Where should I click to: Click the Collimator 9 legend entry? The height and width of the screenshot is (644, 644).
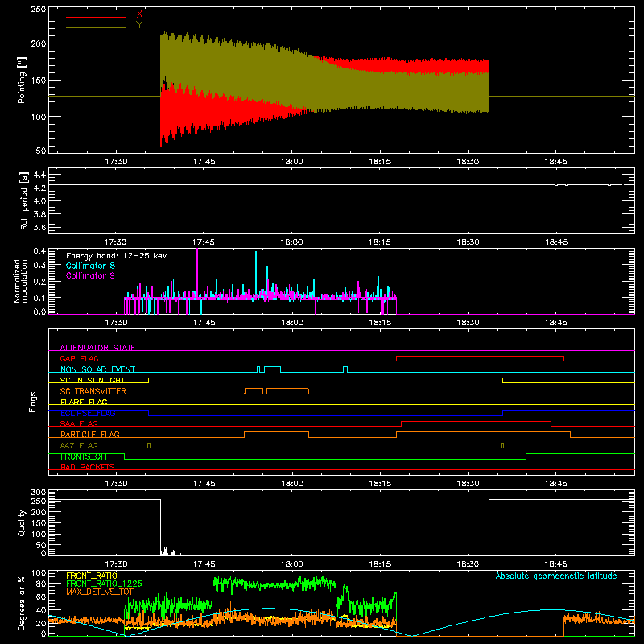tap(90, 275)
